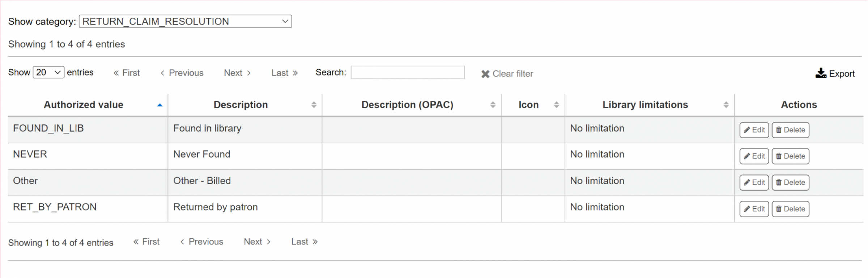Sort by Authorized value column arrow

coord(159,105)
